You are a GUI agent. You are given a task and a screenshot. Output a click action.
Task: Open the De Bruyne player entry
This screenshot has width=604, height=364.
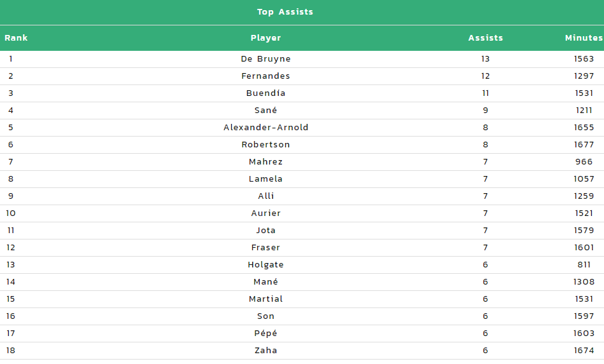tap(265, 59)
